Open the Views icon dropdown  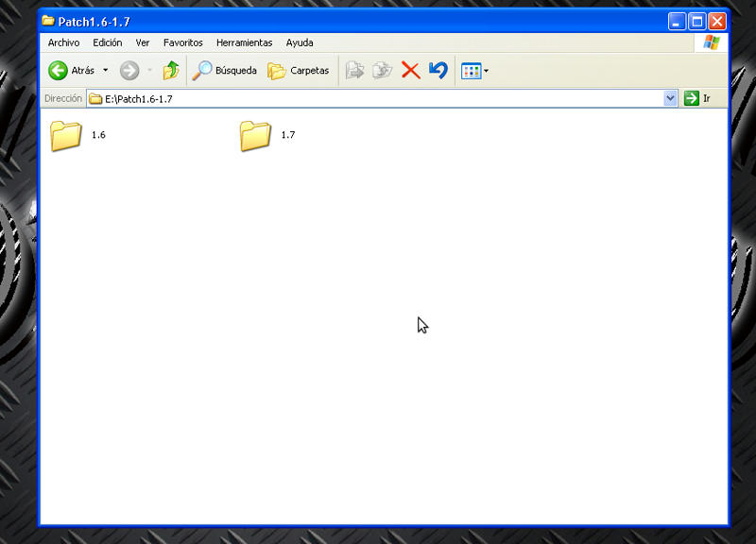pyautogui.click(x=474, y=71)
